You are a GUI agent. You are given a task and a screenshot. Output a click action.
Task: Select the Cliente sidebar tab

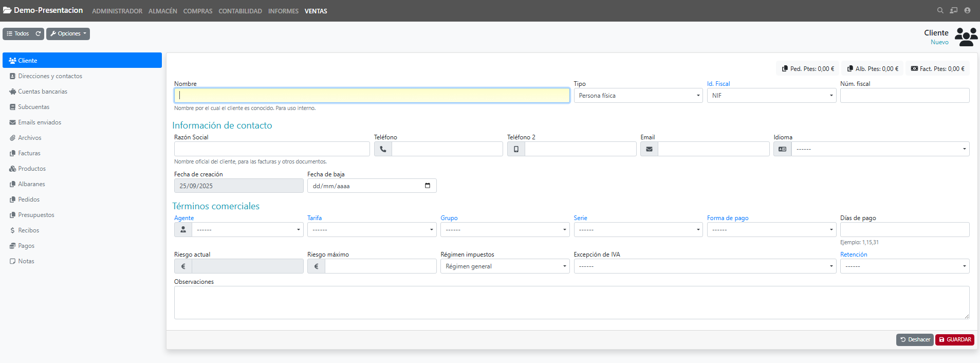pyautogui.click(x=82, y=60)
